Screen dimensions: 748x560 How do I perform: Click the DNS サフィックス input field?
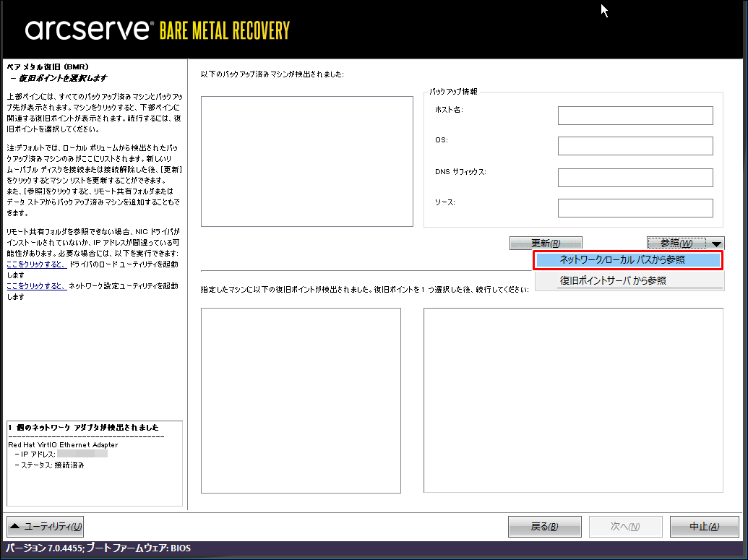click(635, 178)
